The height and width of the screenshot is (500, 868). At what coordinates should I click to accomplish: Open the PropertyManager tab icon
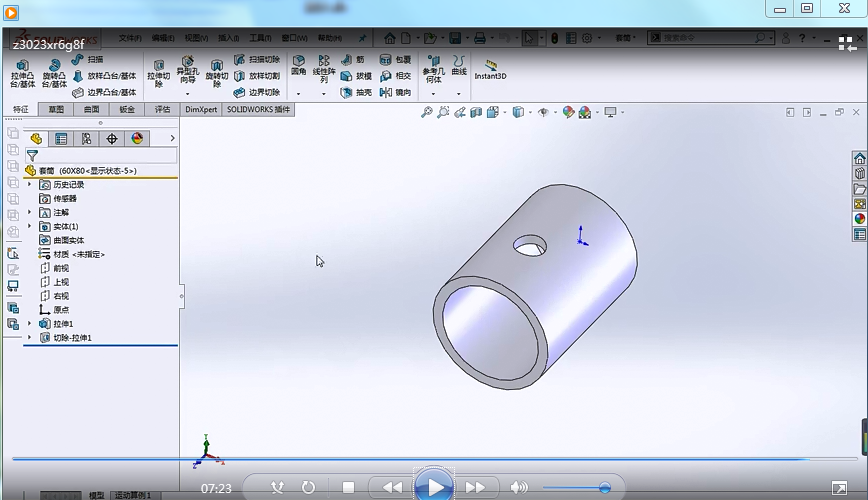click(x=61, y=139)
